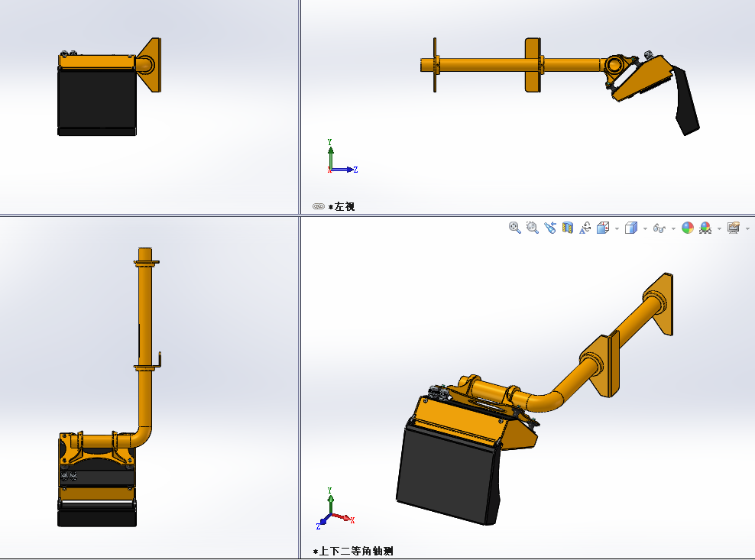755x560 pixels.
Task: Activate the Zoom to Area tool
Action: [532, 228]
